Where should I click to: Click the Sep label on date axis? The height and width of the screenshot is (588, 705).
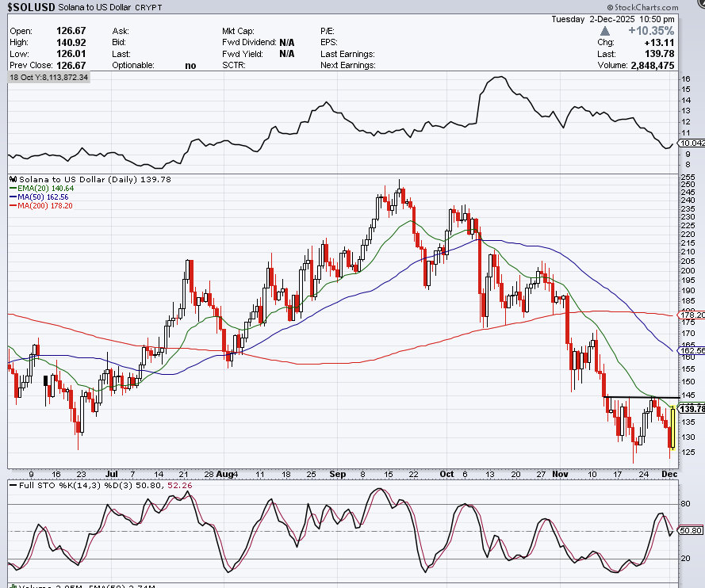[x=338, y=474]
